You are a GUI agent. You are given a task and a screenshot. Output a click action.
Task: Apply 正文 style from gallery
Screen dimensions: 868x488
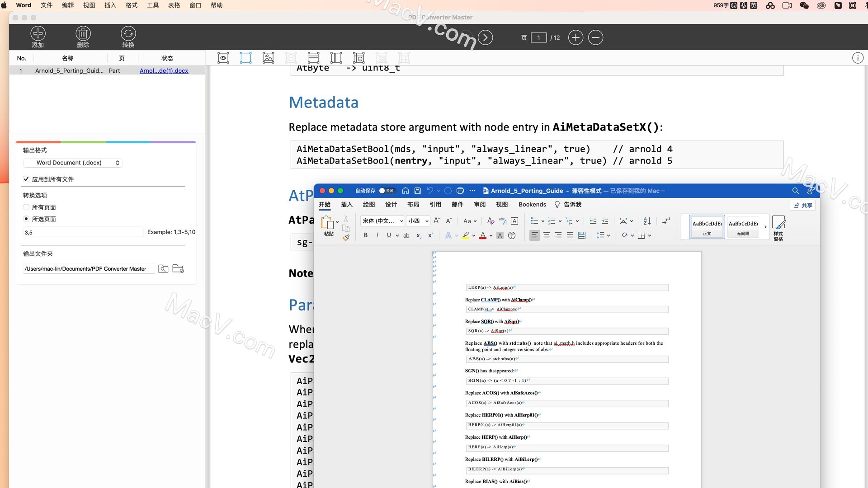[x=707, y=227]
